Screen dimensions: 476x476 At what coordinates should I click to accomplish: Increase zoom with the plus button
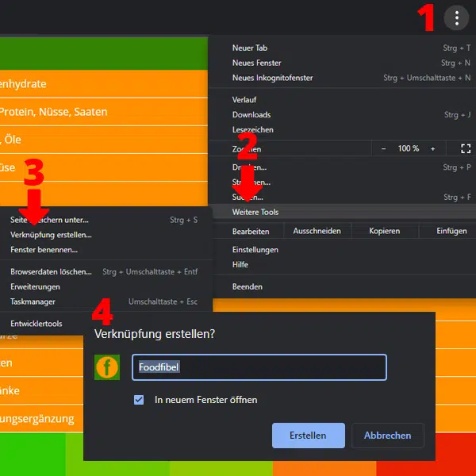(x=432, y=148)
